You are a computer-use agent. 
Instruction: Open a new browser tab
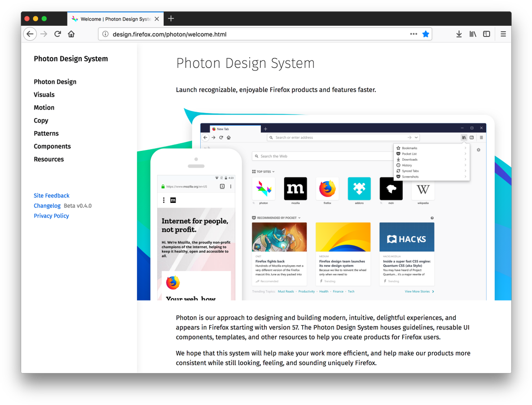(x=171, y=18)
